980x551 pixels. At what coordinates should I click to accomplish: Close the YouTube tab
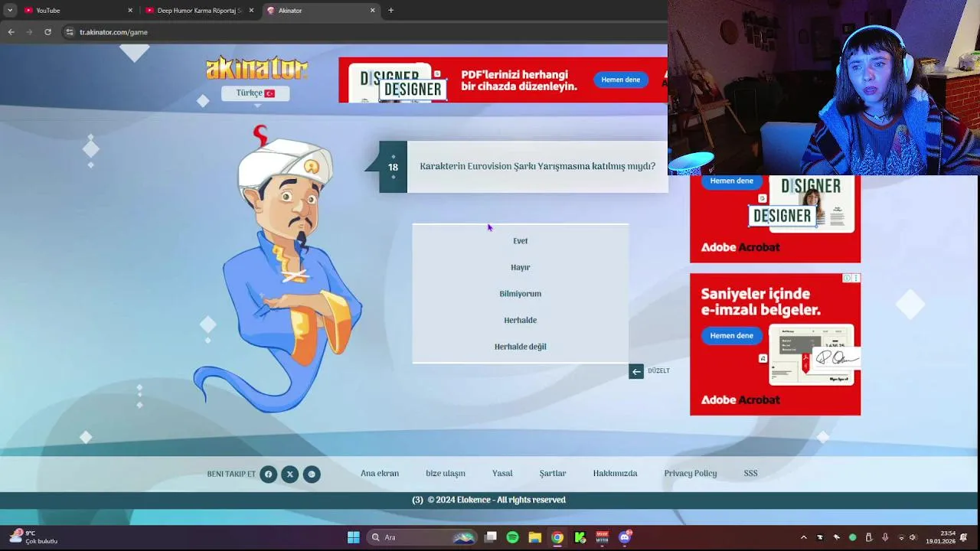point(130,11)
